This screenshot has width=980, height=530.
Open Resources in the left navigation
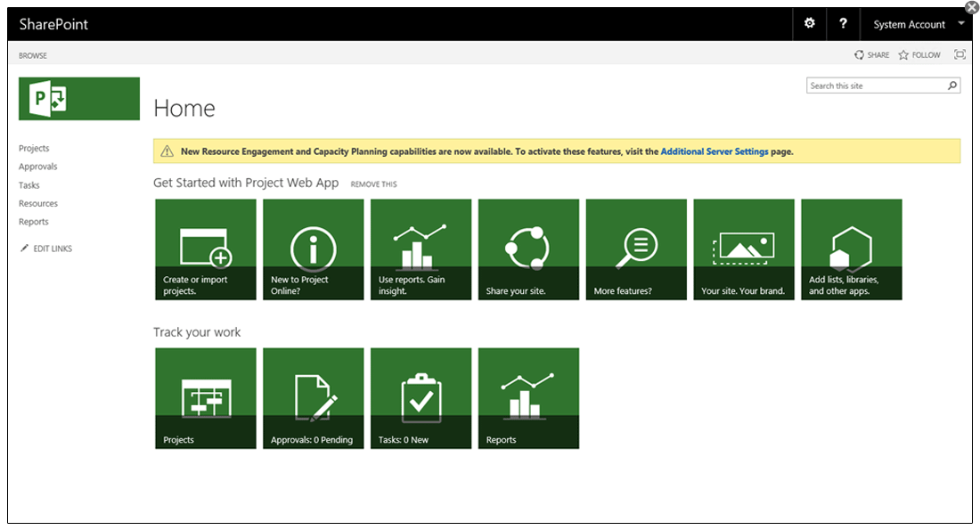click(x=38, y=203)
